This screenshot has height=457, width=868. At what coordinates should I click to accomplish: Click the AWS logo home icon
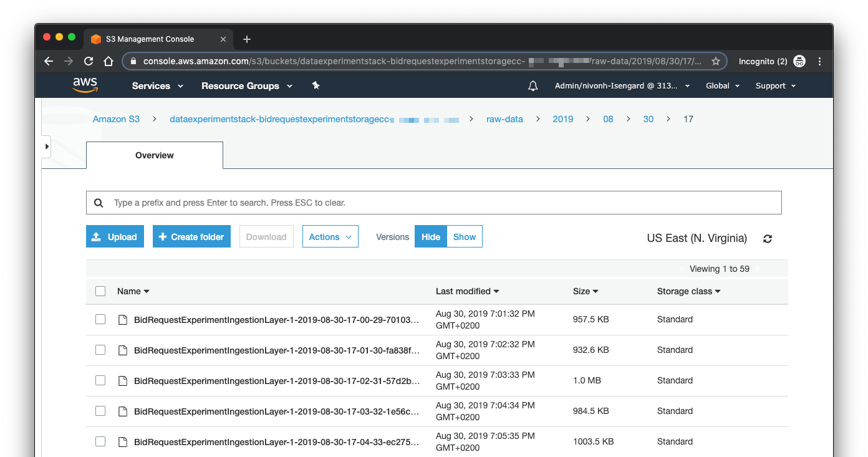[85, 85]
